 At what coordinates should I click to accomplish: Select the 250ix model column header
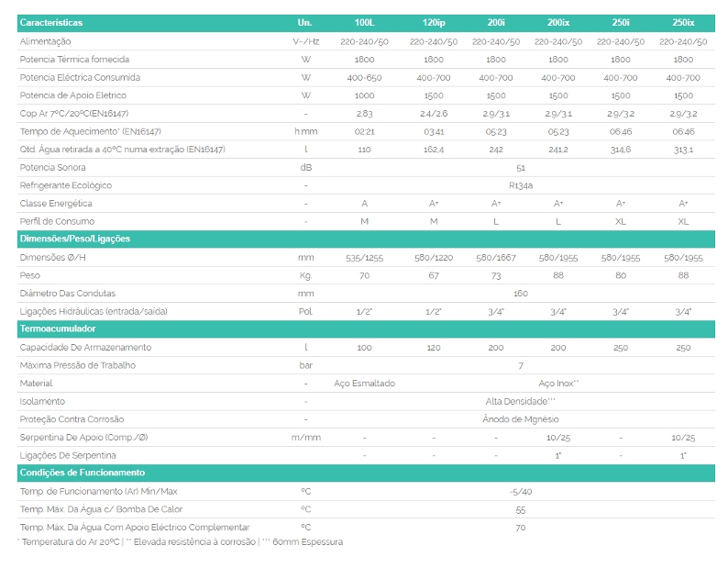[682, 21]
